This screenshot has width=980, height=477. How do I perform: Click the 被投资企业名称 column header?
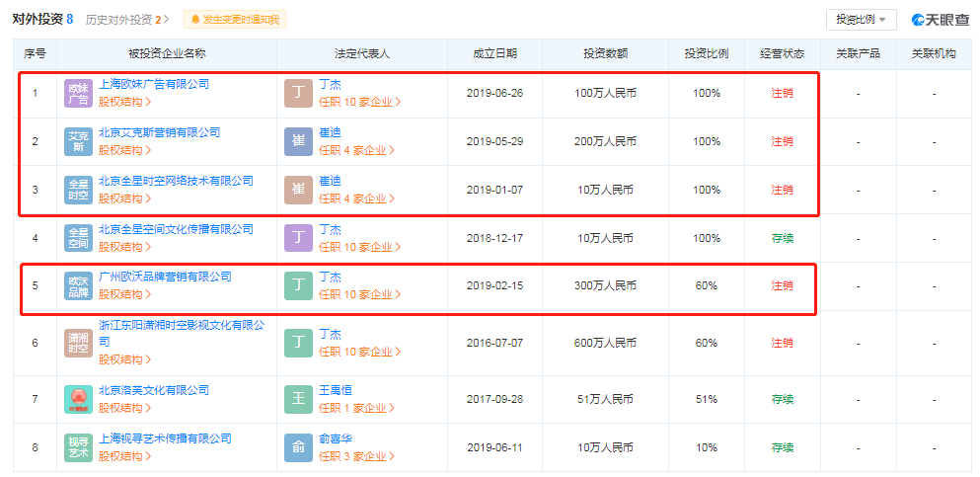[167, 53]
